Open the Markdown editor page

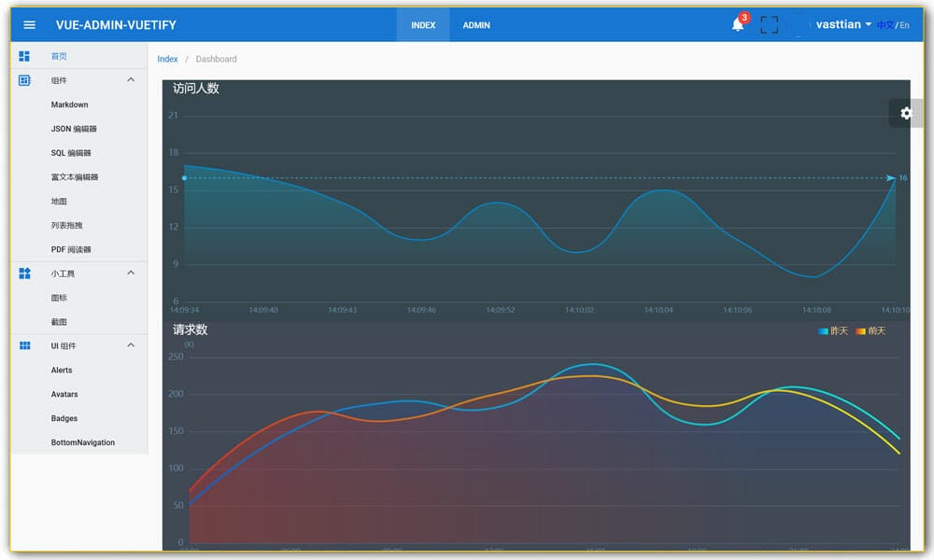point(69,105)
